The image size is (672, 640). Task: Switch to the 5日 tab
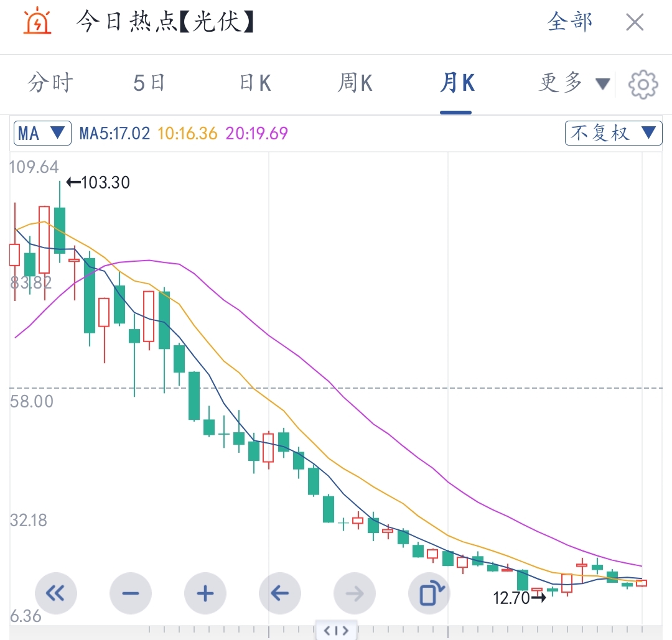[x=149, y=83]
